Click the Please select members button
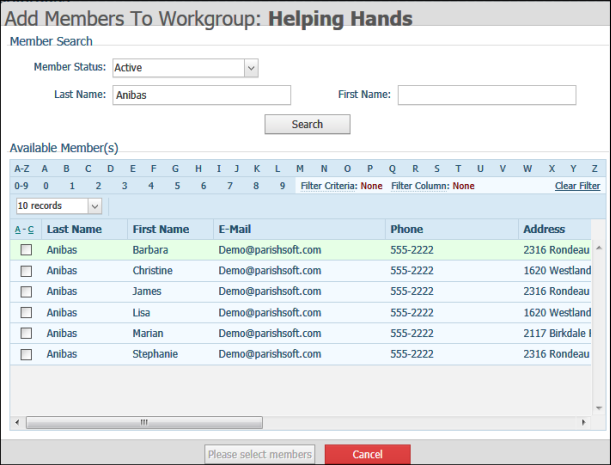 pyautogui.click(x=260, y=454)
